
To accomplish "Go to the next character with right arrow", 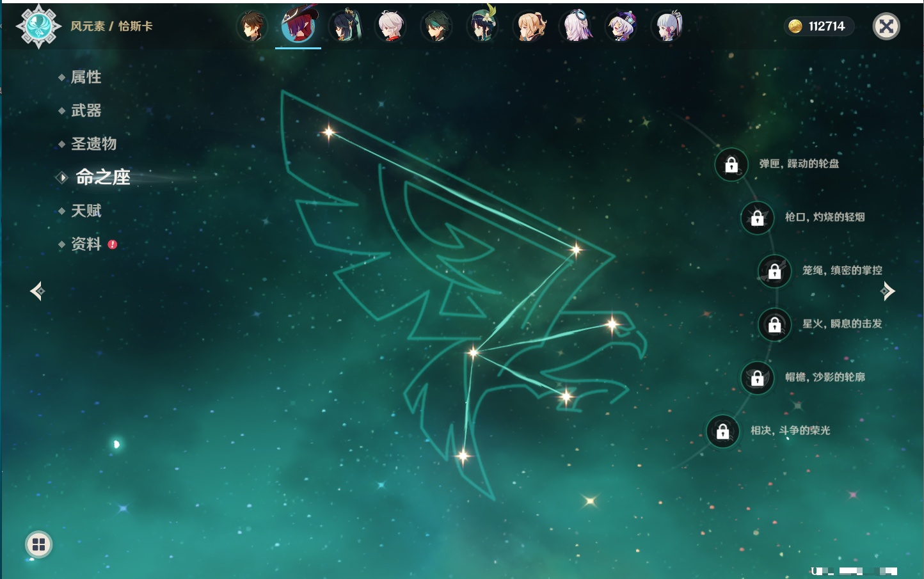I will pyautogui.click(x=888, y=291).
